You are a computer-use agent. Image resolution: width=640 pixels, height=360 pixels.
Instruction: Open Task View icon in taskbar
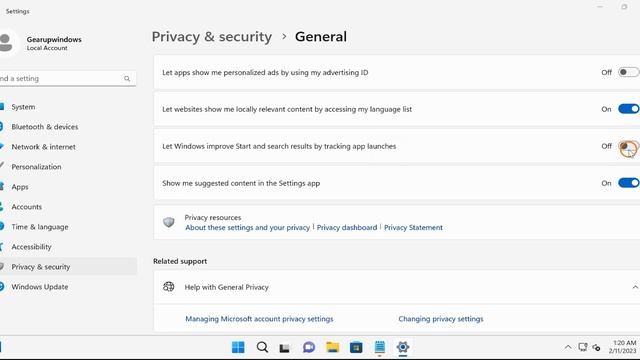coord(285,348)
